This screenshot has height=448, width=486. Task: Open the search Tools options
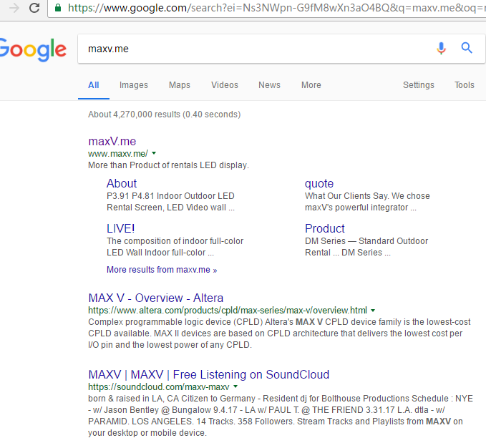(x=465, y=85)
